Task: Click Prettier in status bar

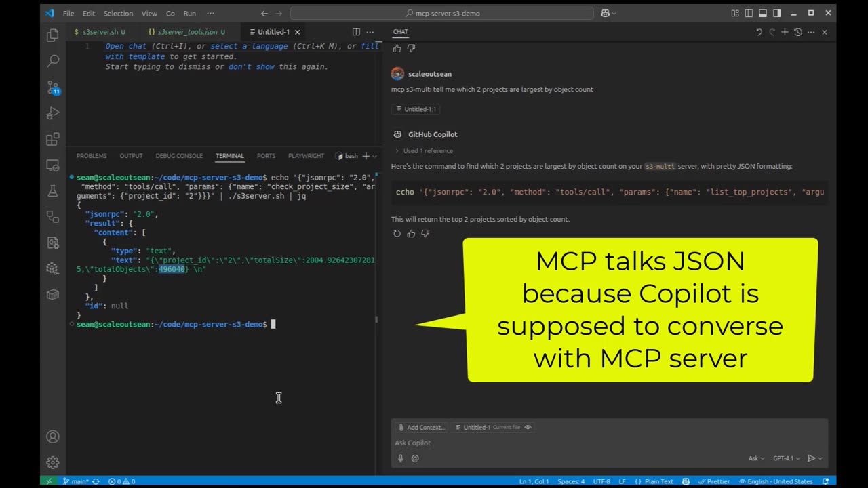Action: (713, 481)
